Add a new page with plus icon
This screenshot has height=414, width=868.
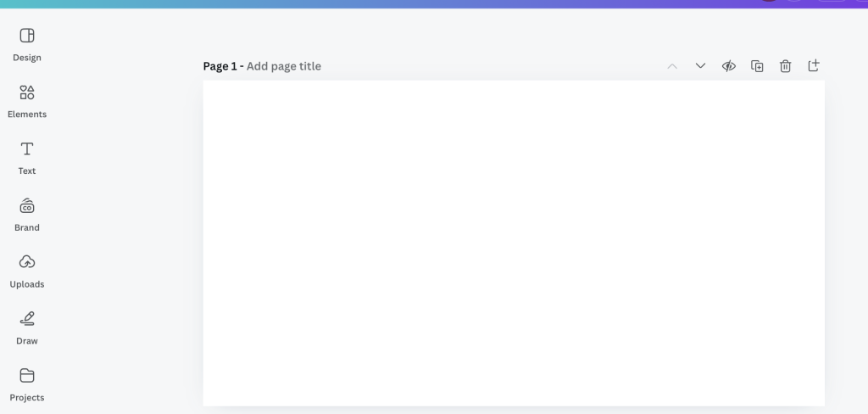(814, 66)
